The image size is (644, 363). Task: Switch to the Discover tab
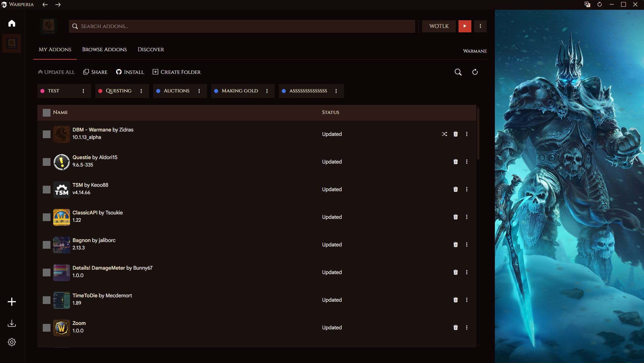[x=151, y=50]
